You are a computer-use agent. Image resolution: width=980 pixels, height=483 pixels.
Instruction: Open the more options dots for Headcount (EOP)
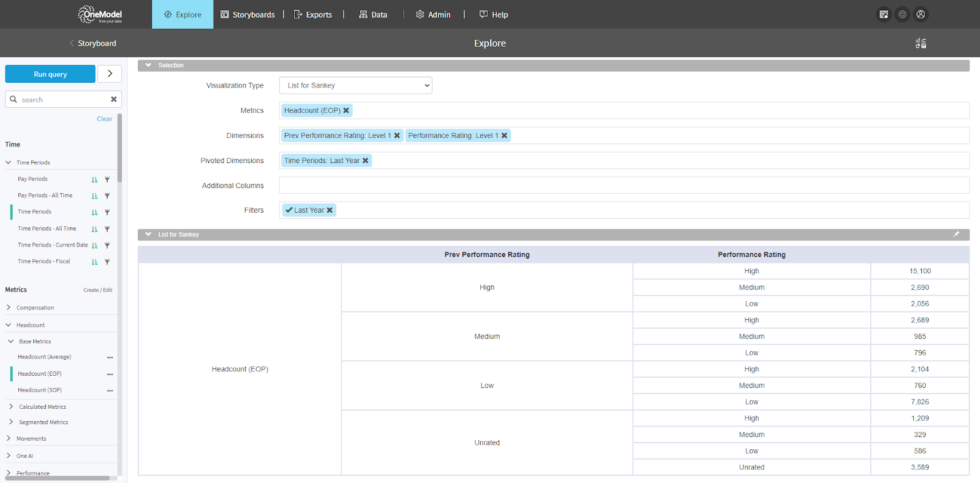point(110,374)
